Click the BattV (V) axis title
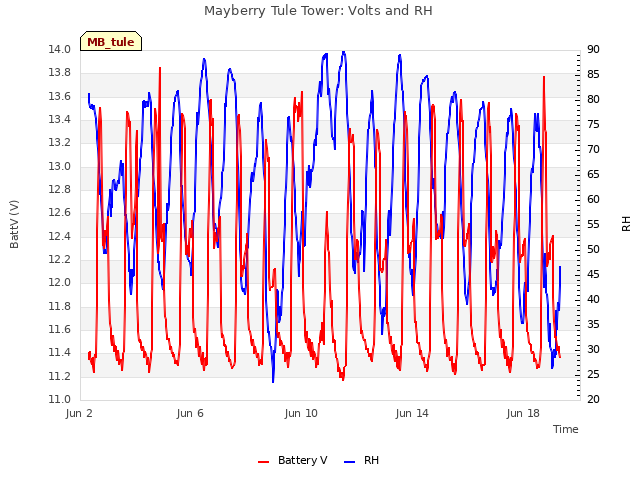Screen dimensions: 640x480 [14, 224]
